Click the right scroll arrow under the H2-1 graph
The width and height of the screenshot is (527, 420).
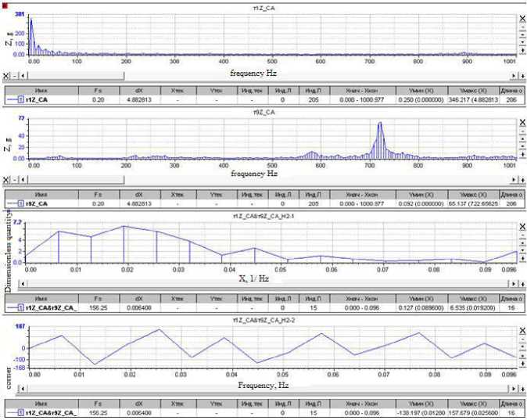[514, 284]
